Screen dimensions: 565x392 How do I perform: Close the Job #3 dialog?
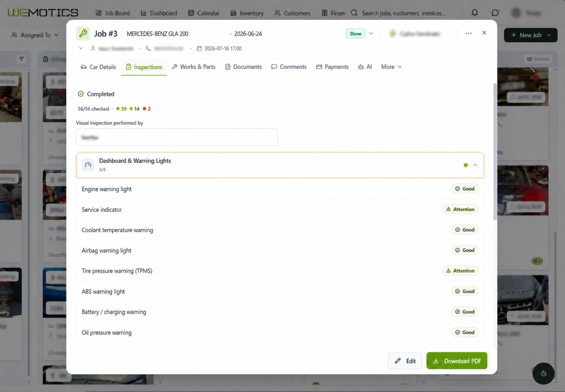[484, 33]
